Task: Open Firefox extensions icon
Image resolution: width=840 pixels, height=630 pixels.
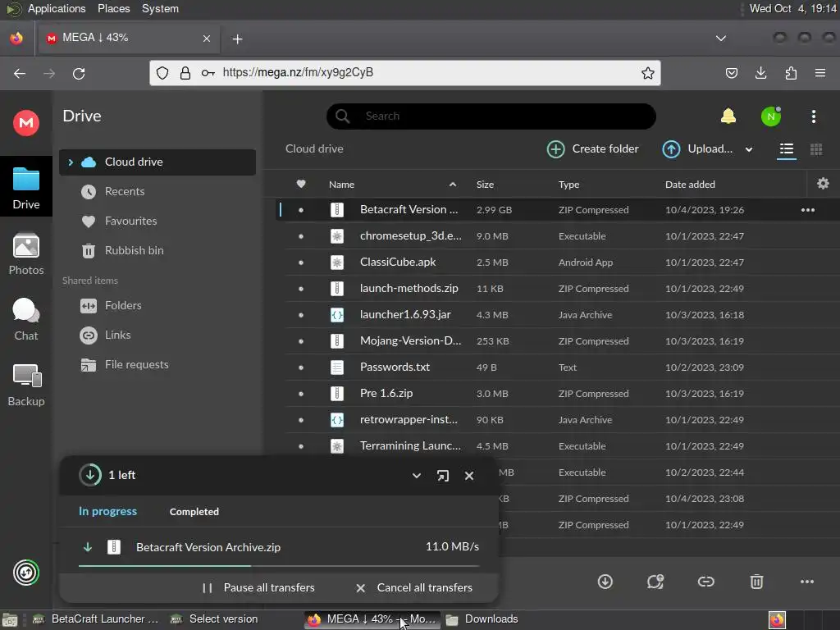Action: [791, 73]
